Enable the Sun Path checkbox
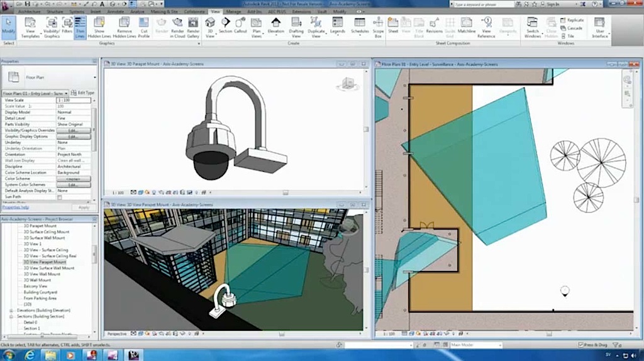644x361 pixels. pyautogui.click(x=60, y=197)
